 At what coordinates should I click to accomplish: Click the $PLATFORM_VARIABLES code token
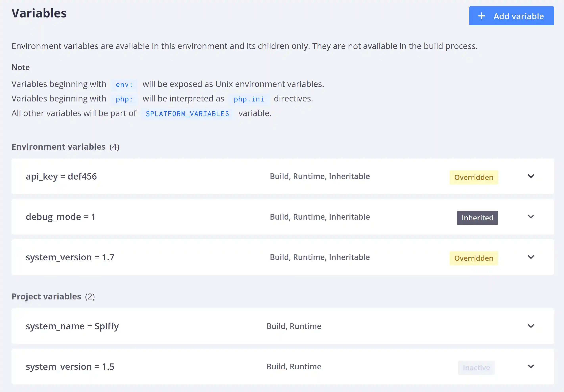click(187, 114)
